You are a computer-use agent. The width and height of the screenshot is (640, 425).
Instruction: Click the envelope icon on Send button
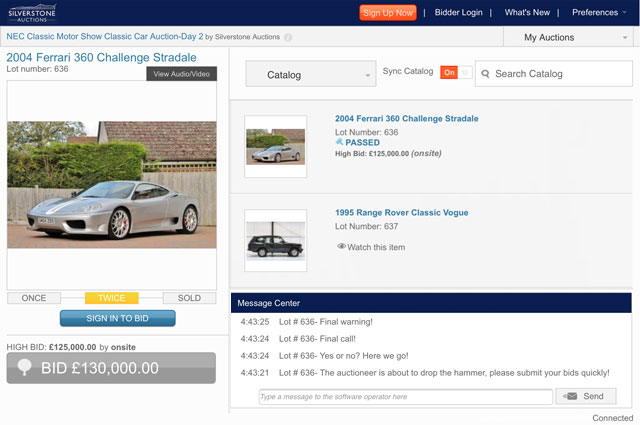[x=570, y=396]
